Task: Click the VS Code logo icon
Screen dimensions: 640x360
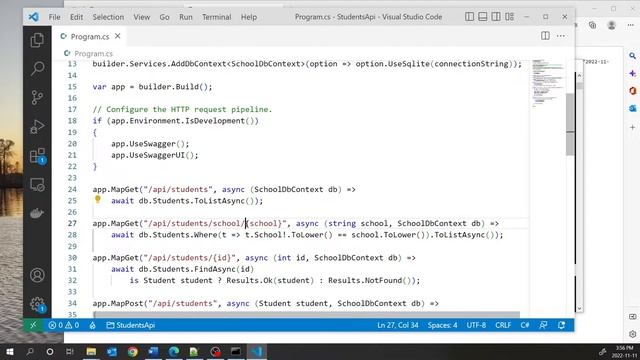Action: click(x=33, y=17)
